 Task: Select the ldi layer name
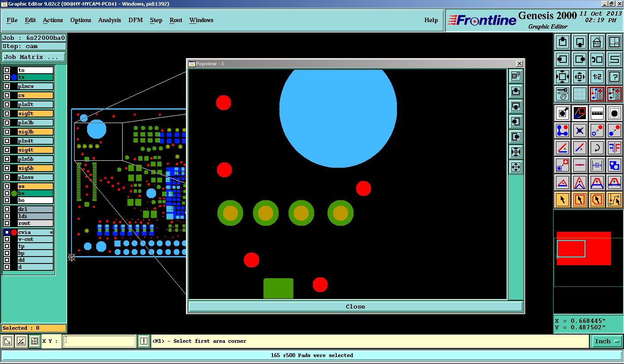pyautogui.click(x=36, y=216)
